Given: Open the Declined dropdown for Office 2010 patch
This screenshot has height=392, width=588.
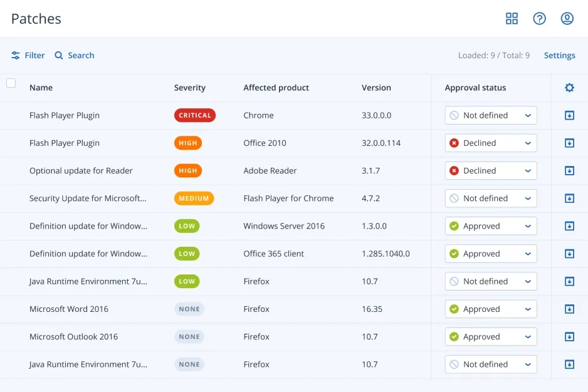Looking at the screenshot, I should pyautogui.click(x=490, y=143).
